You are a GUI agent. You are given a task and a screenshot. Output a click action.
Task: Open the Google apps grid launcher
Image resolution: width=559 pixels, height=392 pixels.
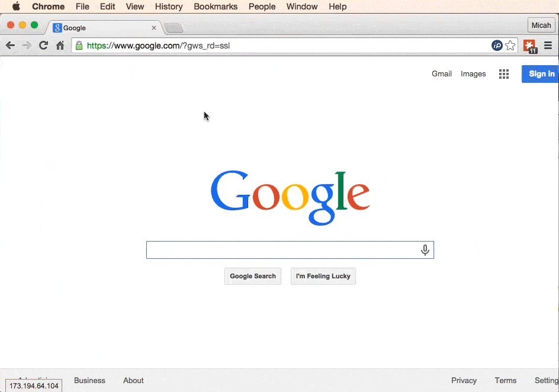503,73
